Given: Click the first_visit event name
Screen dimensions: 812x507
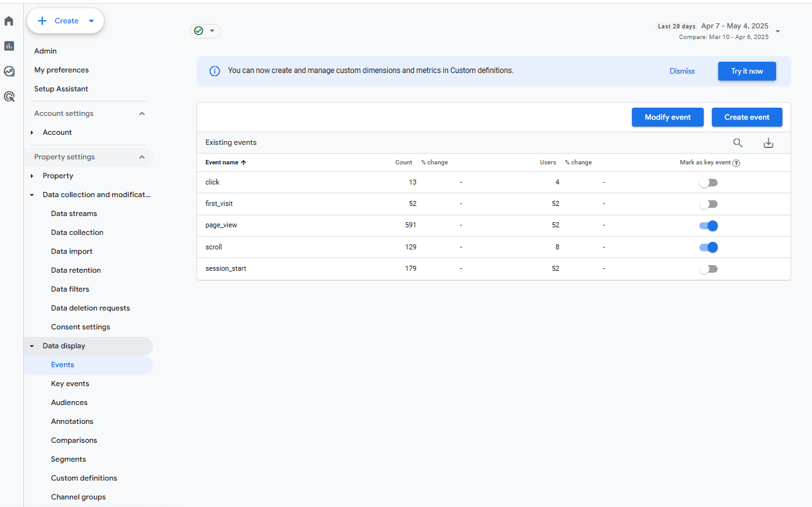Looking at the screenshot, I should point(219,203).
